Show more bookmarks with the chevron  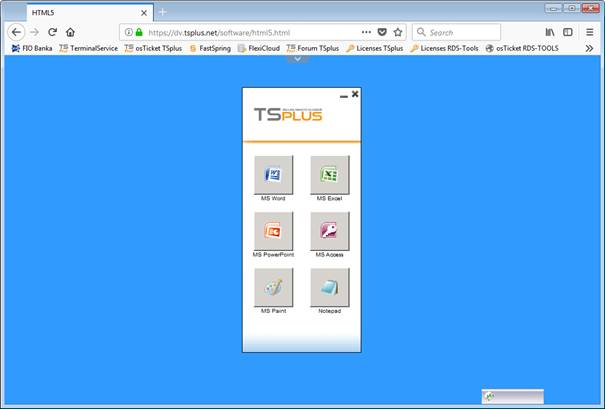[589, 48]
